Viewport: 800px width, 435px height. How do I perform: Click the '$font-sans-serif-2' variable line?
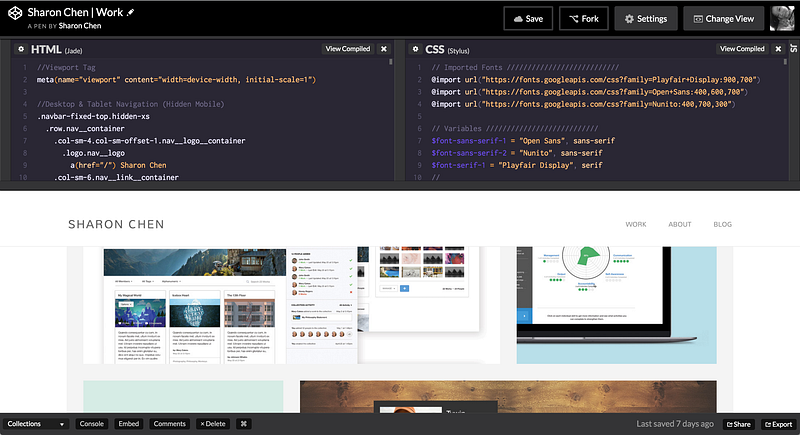point(517,153)
